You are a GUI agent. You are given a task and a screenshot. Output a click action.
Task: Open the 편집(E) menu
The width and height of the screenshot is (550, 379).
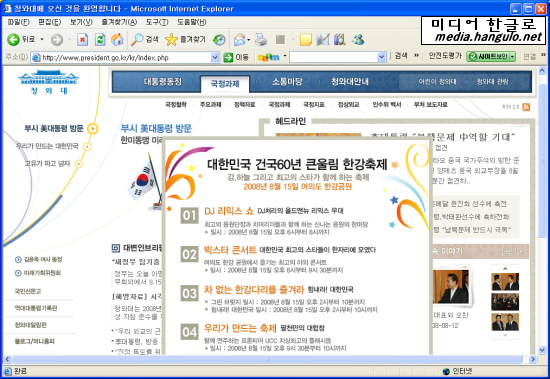click(49, 22)
